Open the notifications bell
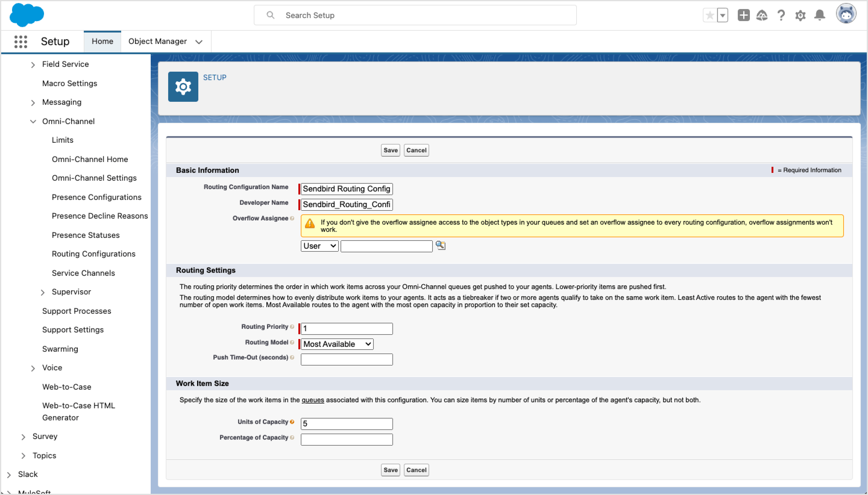The height and width of the screenshot is (495, 868). [x=820, y=15]
